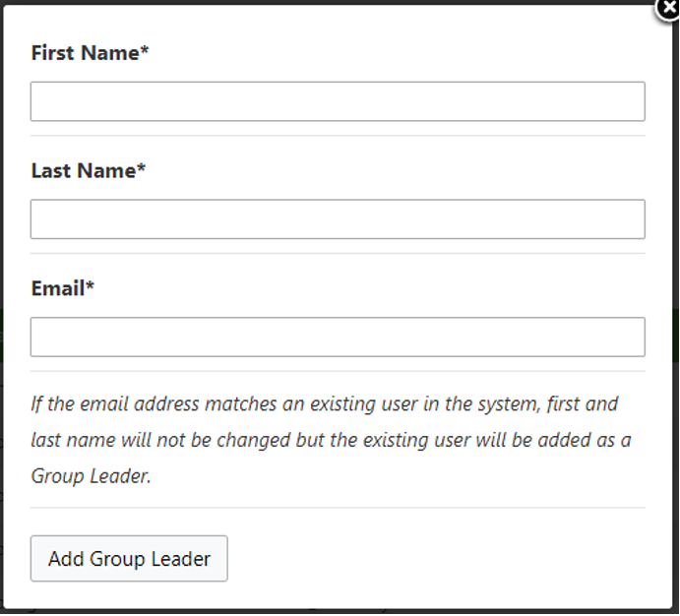Image resolution: width=680 pixels, height=616 pixels.
Task: Click the divider line below First Name field
Action: coord(338,136)
